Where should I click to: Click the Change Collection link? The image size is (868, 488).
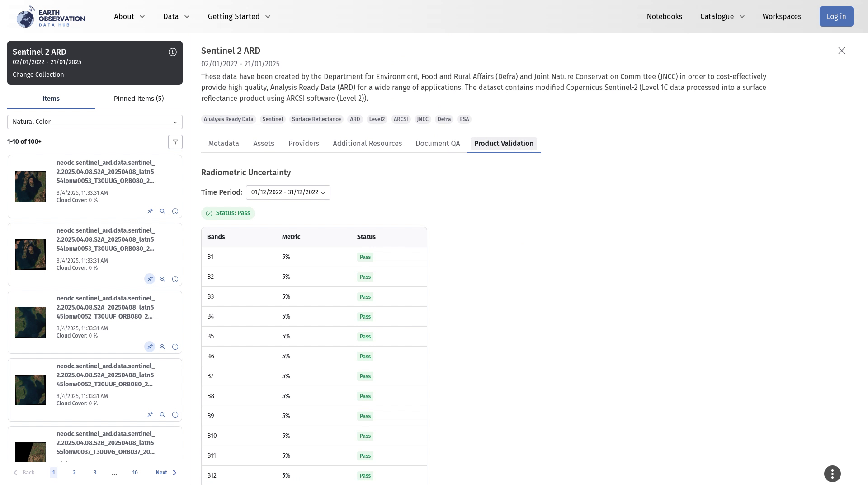tap(38, 75)
